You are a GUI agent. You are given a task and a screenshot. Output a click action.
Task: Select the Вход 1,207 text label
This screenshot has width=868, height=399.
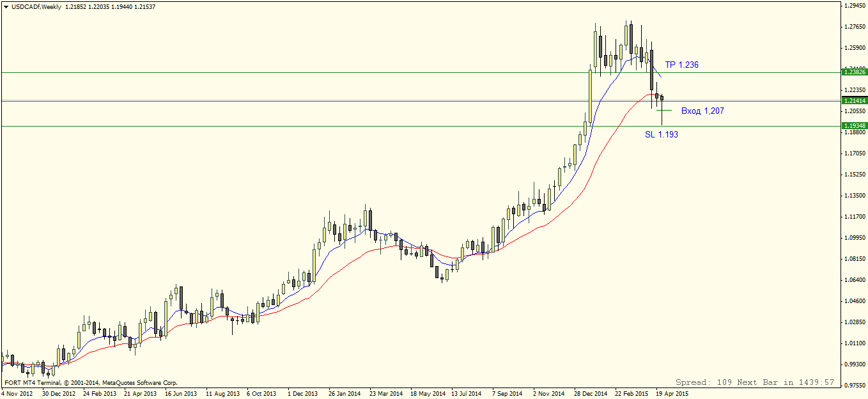pos(702,111)
